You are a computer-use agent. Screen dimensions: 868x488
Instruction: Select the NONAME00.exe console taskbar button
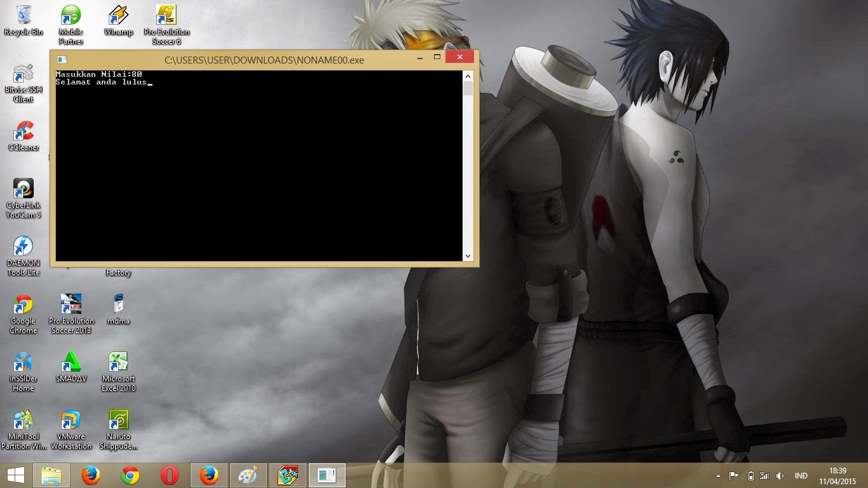(327, 475)
